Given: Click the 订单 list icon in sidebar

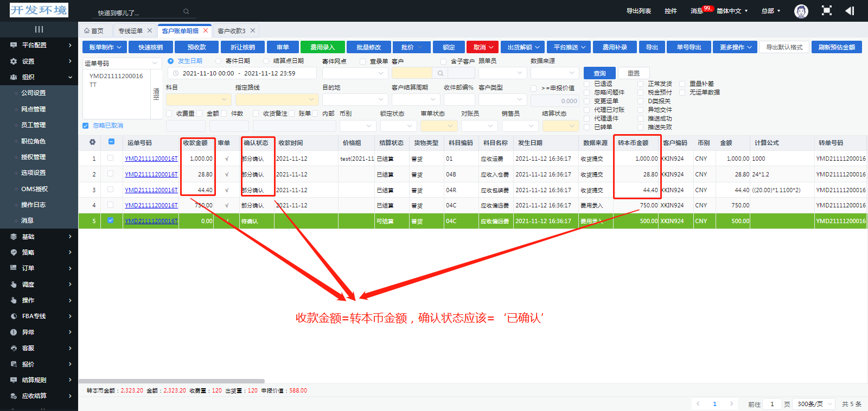Looking at the screenshot, I should [14, 268].
